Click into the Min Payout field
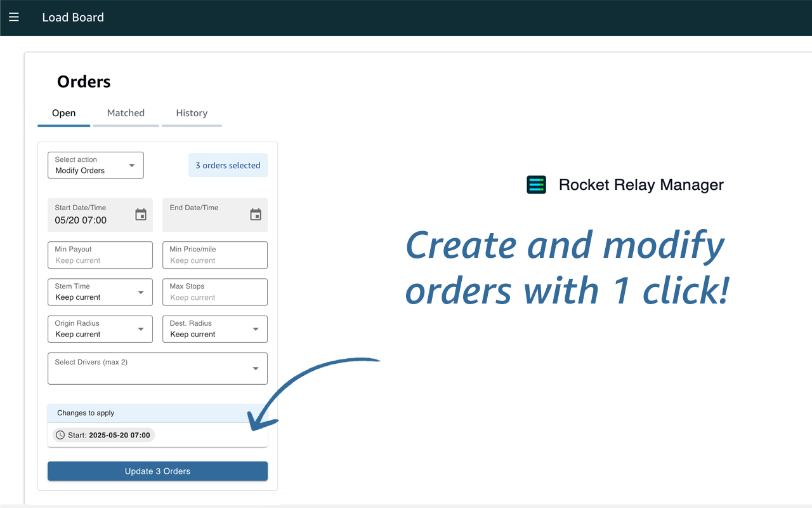Viewport: 812px width, 508px height. 100,255
